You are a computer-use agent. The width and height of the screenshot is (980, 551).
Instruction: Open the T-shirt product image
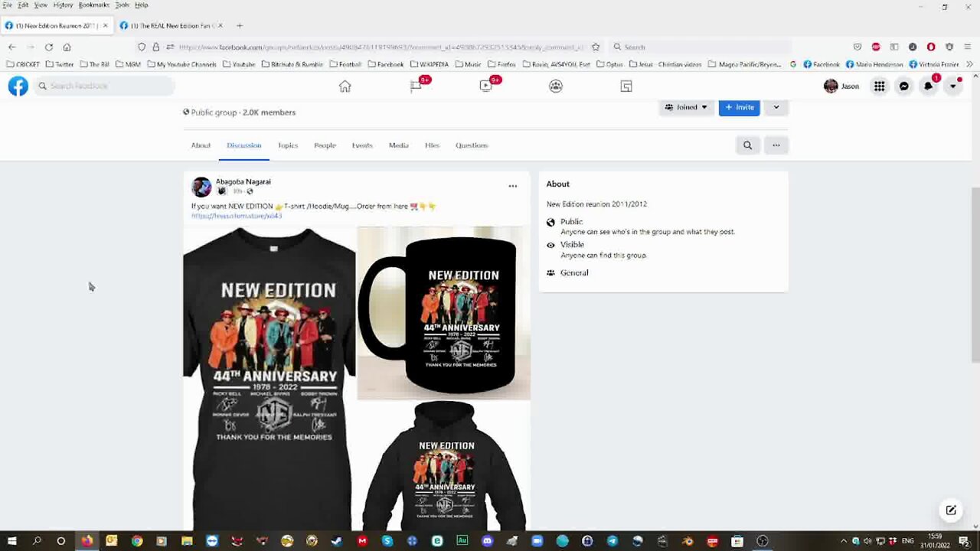pyautogui.click(x=269, y=378)
